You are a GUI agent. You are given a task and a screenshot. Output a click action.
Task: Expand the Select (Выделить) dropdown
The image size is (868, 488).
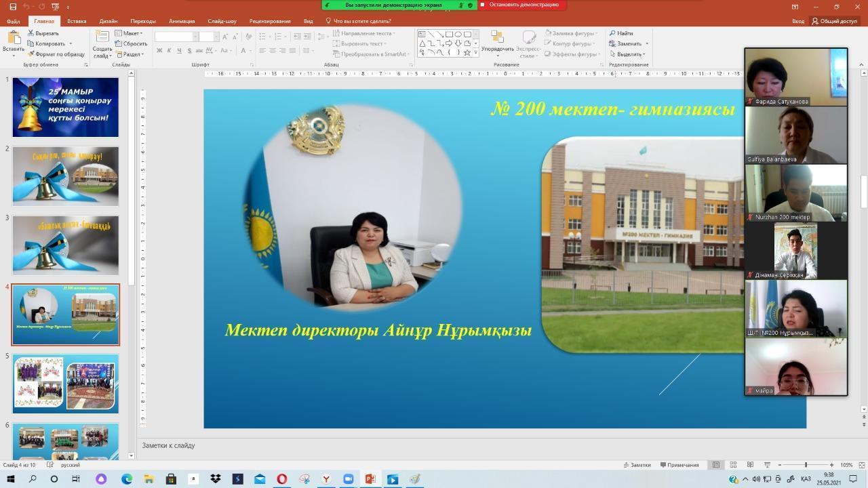coord(629,54)
